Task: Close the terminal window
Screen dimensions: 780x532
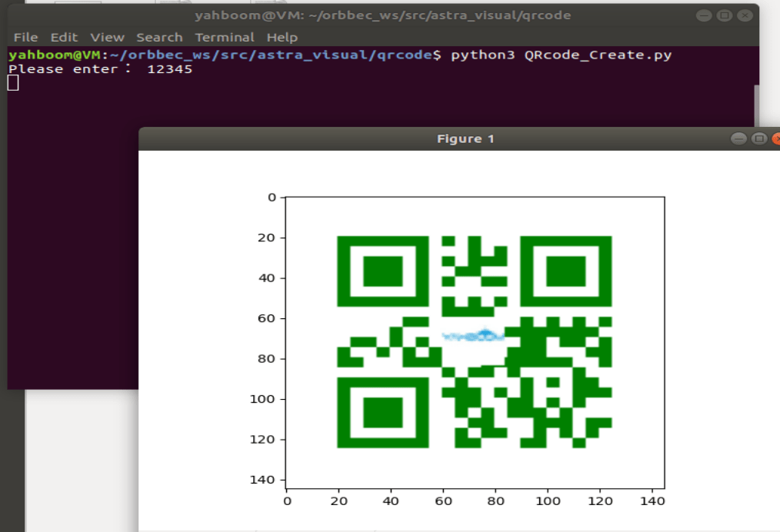Action: point(745,15)
